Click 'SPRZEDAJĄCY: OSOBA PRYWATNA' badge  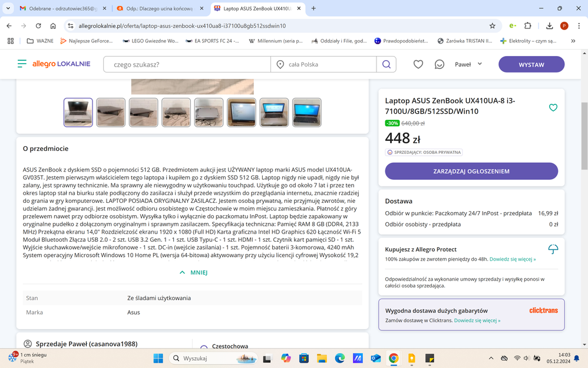pyautogui.click(x=424, y=153)
